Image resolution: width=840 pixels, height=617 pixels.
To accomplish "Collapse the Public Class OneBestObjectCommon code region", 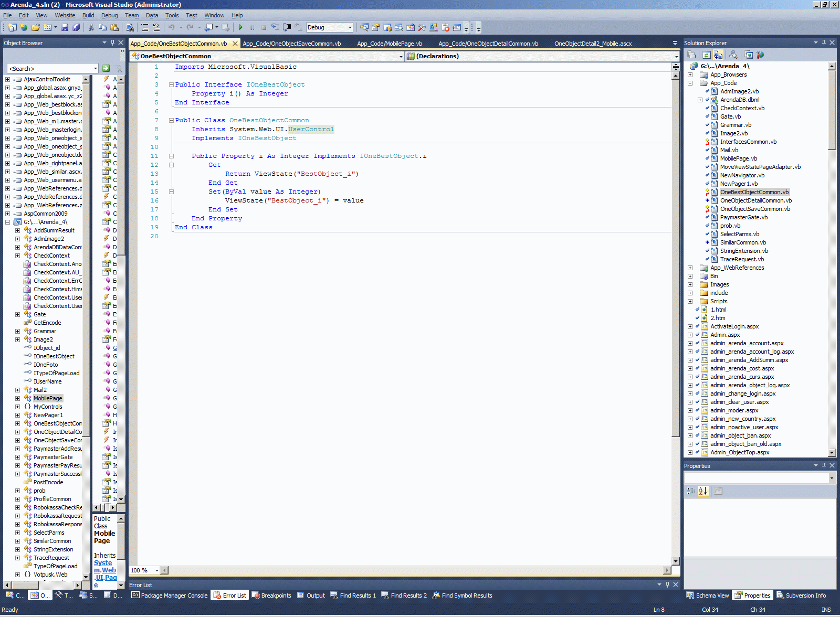I will pos(171,120).
